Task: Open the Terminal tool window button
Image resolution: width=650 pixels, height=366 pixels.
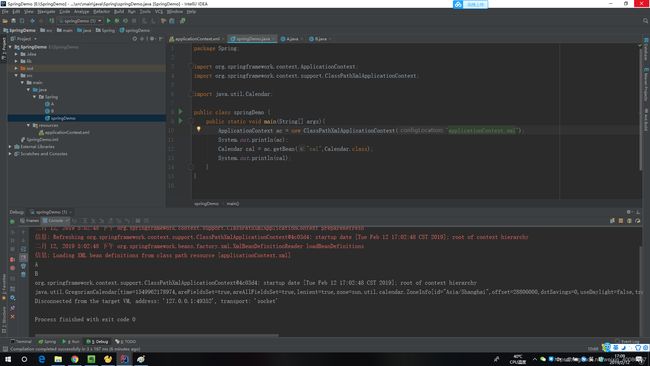Action: tap(21, 342)
